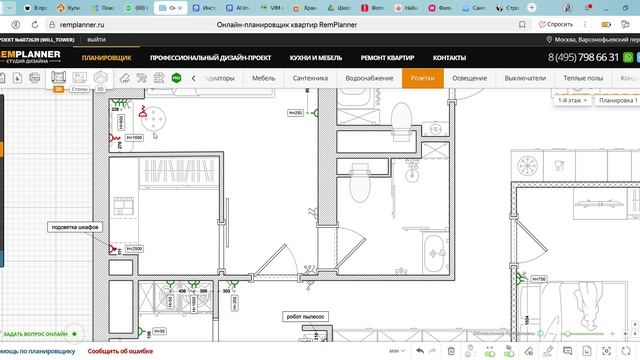The width and height of the screenshot is (640, 360).
Task: Select the 2D plan view icon
Action: tap(58, 78)
